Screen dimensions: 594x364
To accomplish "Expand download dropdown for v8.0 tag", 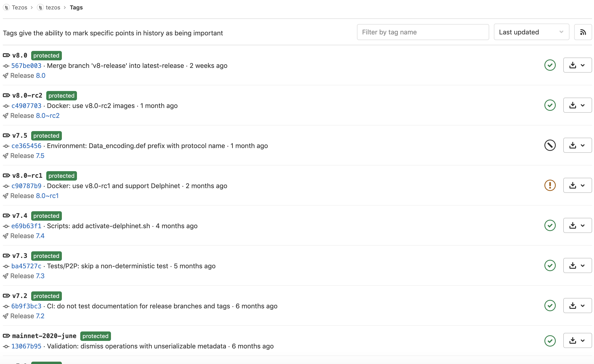I will (577, 65).
